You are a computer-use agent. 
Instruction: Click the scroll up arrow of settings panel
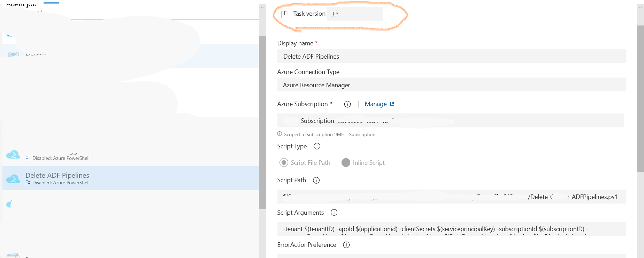pos(640,8)
